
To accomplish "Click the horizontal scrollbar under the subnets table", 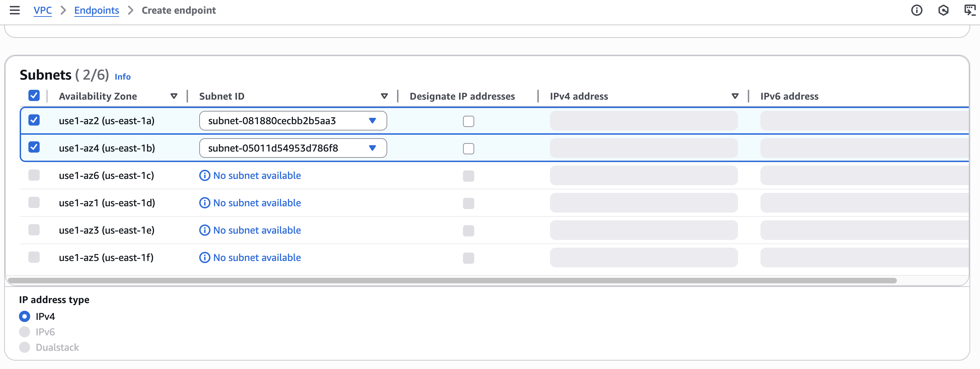I will click(x=452, y=280).
